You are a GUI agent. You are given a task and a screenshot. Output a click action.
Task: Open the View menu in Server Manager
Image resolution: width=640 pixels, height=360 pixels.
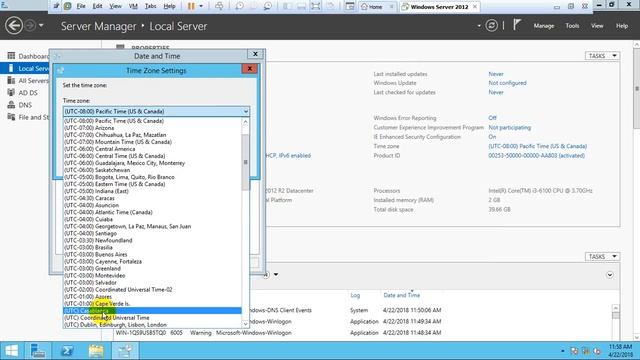coord(597,26)
